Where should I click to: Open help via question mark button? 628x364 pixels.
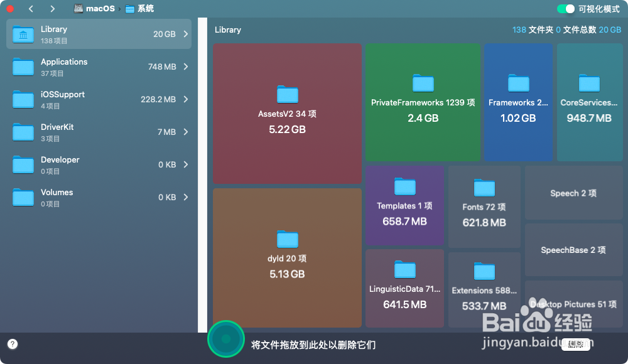[x=12, y=344]
